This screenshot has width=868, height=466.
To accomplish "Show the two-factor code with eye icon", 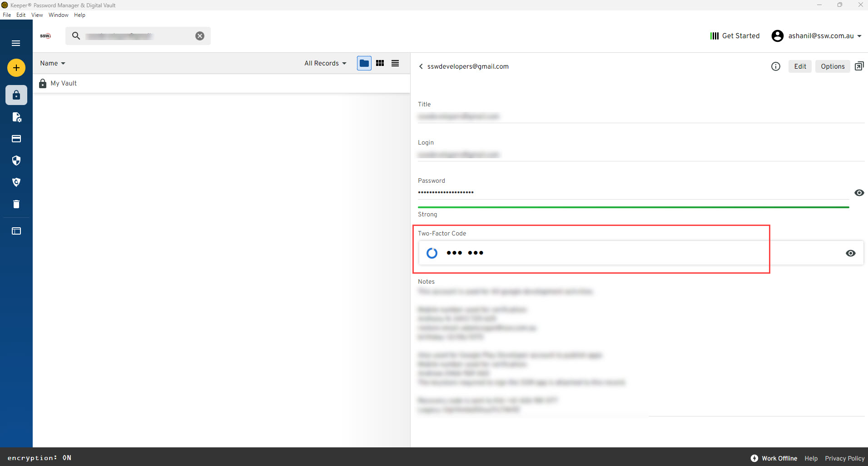I will tap(850, 253).
